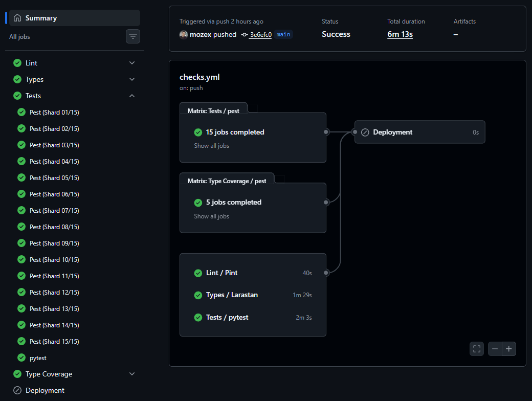Expand the Type Coverage group chevron
The image size is (532, 401).
tap(132, 374)
